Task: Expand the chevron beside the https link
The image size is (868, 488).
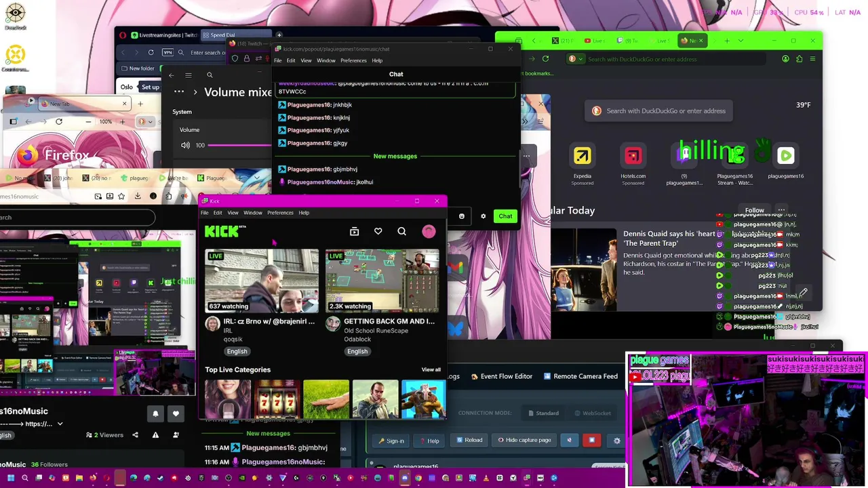Action: click(60, 424)
